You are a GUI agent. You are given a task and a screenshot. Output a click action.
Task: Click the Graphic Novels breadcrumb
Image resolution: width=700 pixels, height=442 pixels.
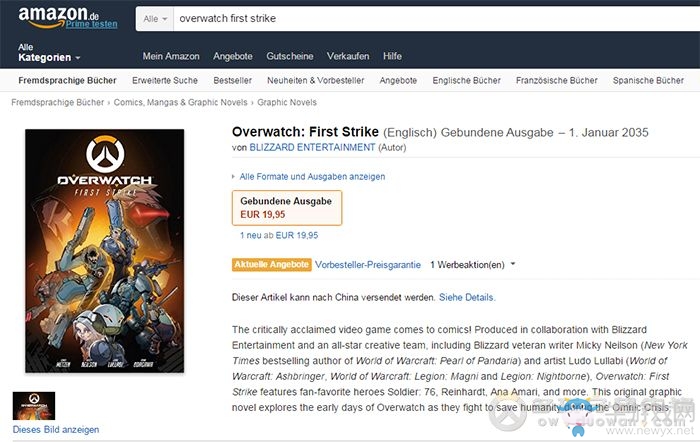coord(287,102)
